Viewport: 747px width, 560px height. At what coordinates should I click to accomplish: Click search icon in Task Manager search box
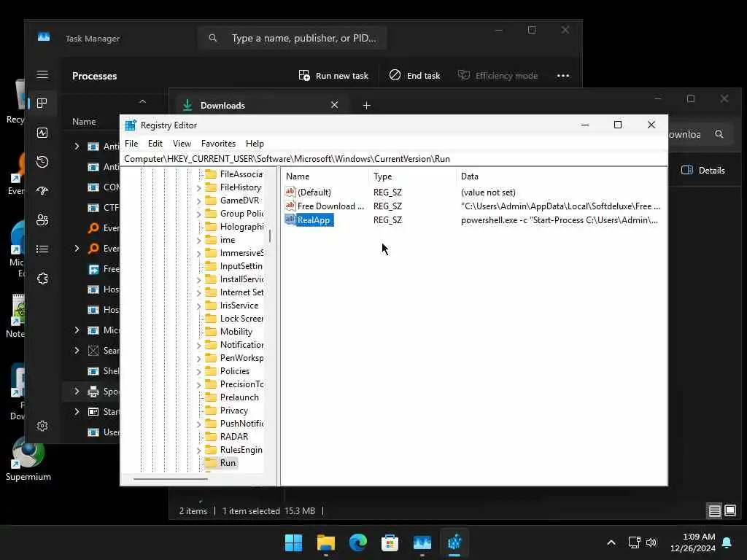click(213, 38)
